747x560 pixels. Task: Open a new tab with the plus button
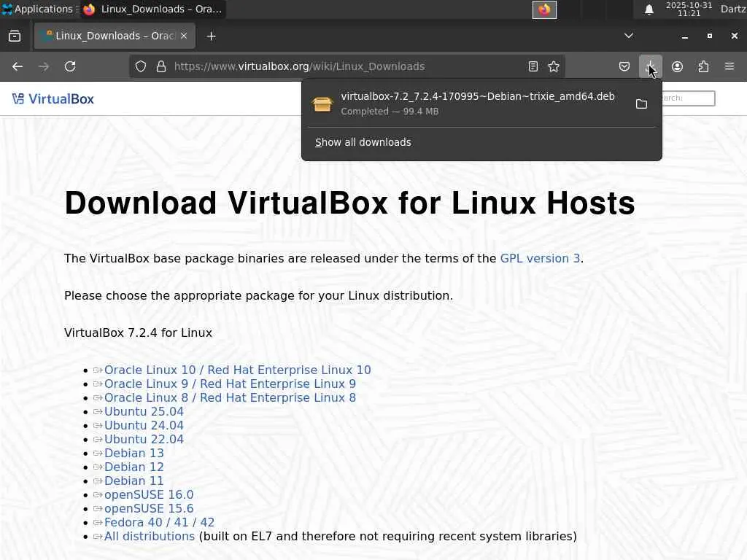point(212,36)
